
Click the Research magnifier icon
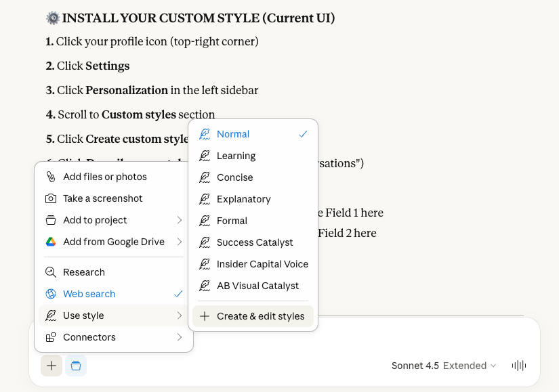[x=51, y=272]
